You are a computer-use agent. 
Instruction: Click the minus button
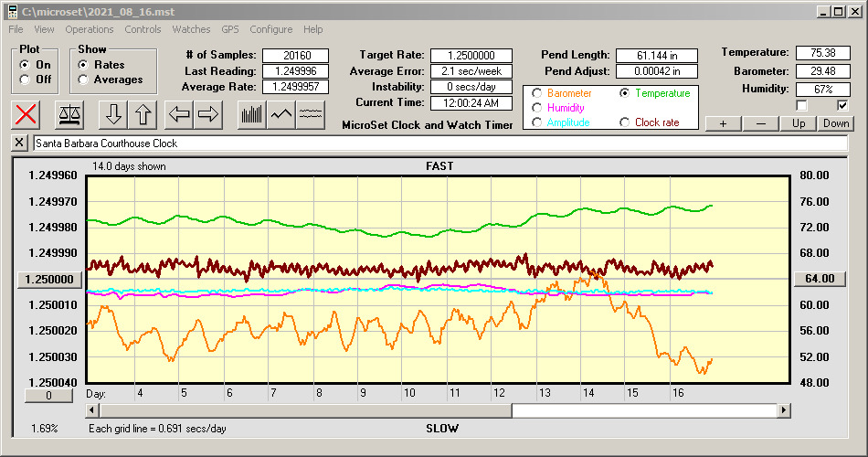(760, 123)
